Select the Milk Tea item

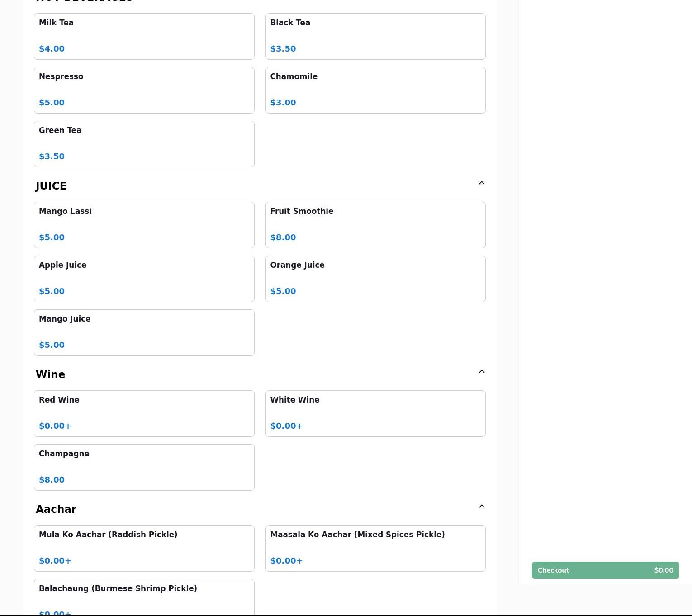pyautogui.click(x=144, y=36)
